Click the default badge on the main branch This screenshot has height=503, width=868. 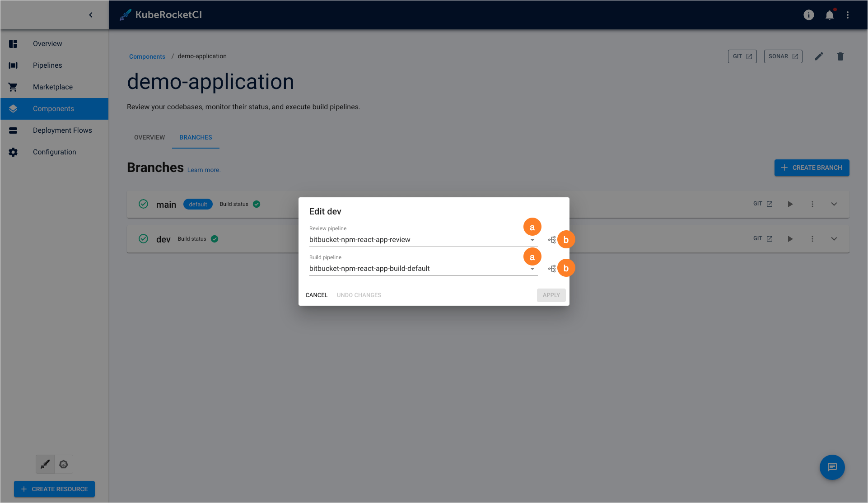(198, 204)
